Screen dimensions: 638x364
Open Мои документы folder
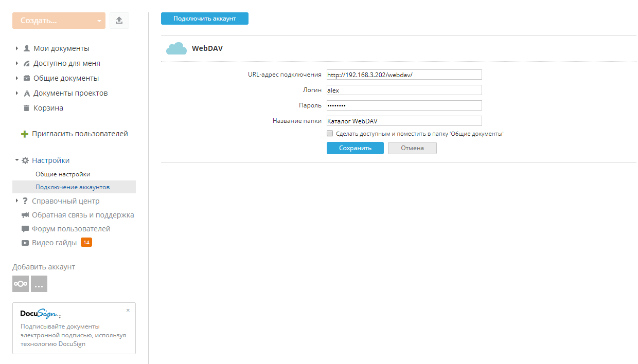click(x=61, y=48)
